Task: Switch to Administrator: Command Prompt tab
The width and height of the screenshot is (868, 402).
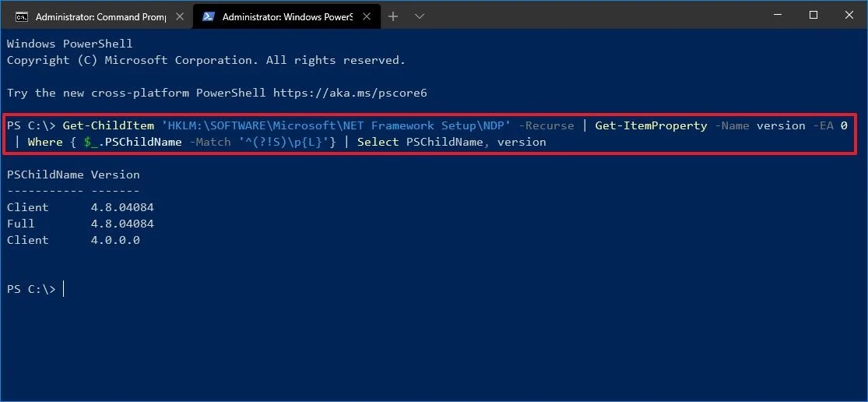Action: [97, 16]
